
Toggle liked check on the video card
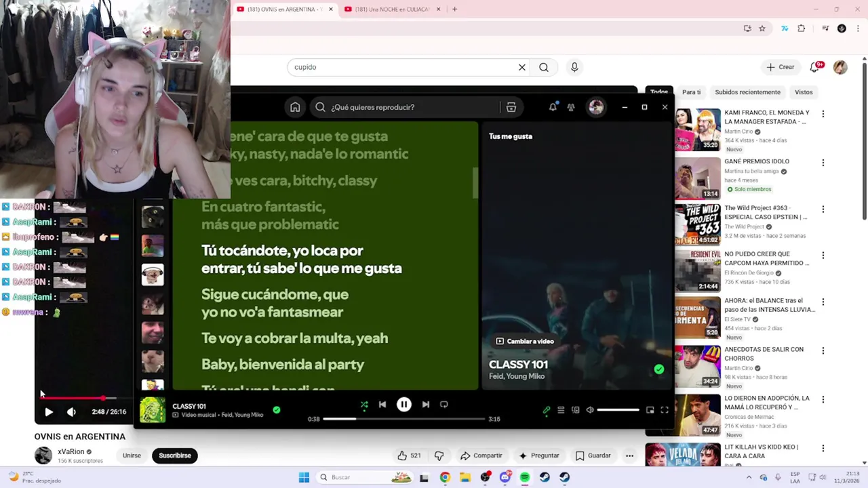click(x=659, y=369)
